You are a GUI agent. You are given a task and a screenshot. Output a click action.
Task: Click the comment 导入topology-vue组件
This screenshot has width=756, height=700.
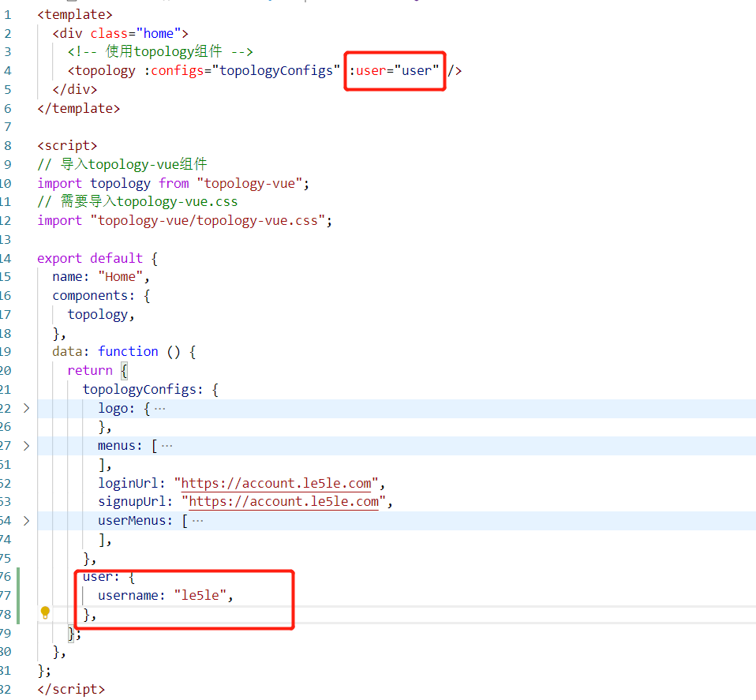click(122, 164)
